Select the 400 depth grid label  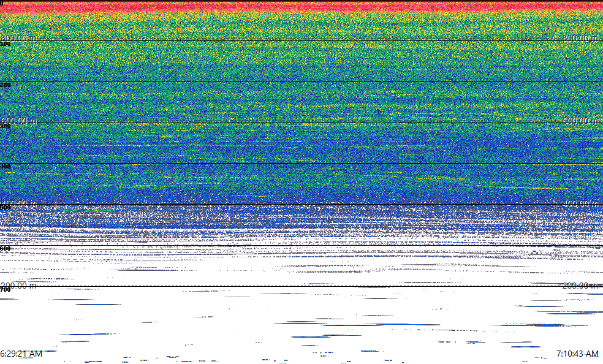coord(6,167)
